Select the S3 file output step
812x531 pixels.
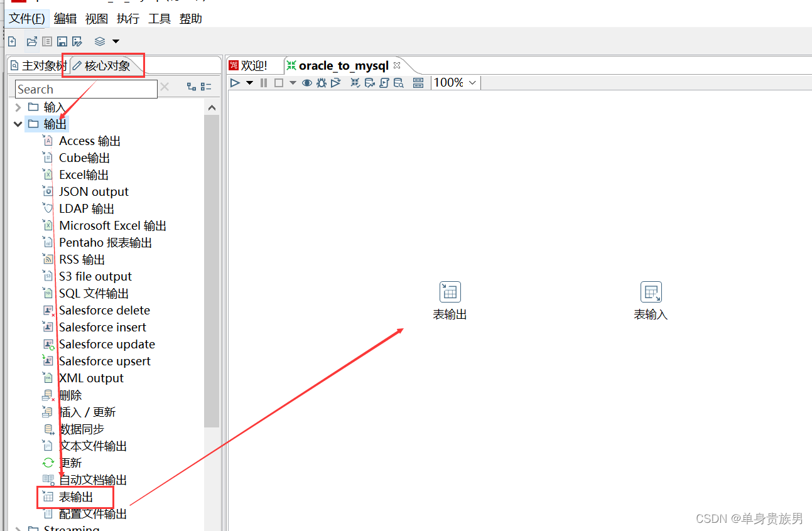click(x=95, y=277)
